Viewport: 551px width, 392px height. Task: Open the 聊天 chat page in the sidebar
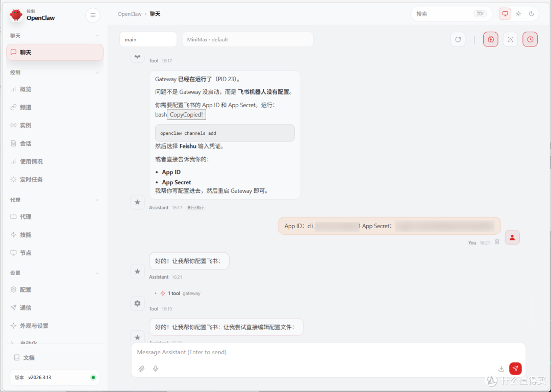click(x=55, y=53)
